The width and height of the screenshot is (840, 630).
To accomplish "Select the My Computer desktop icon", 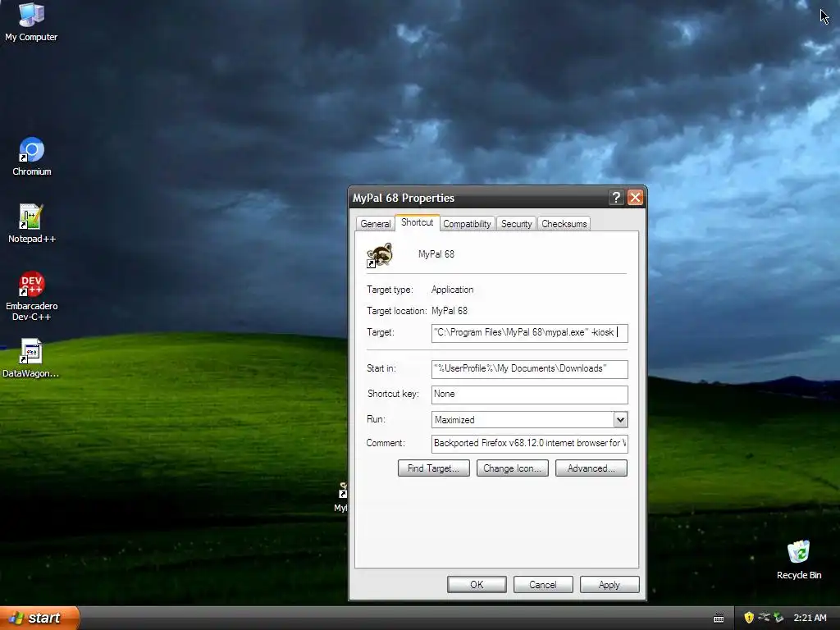I will 31,21.
